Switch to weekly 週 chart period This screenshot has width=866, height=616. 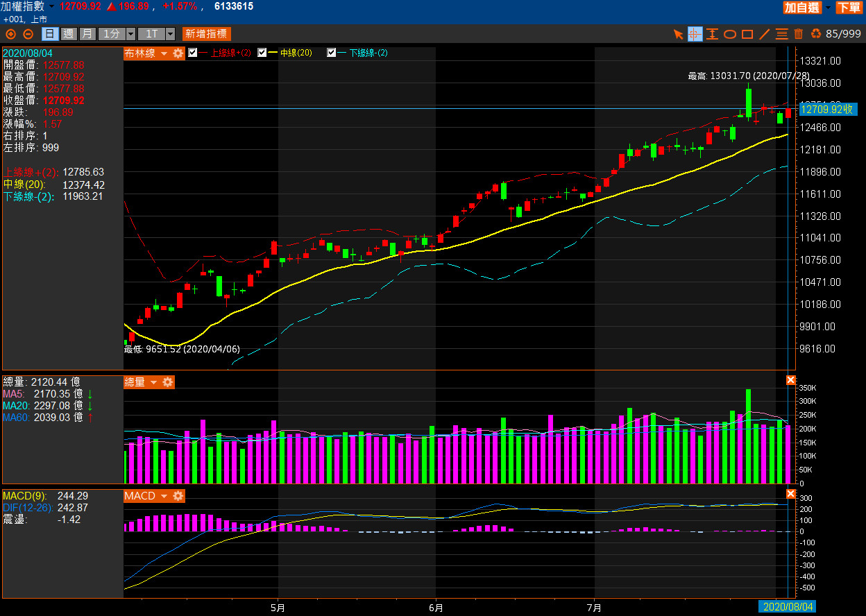(x=69, y=34)
